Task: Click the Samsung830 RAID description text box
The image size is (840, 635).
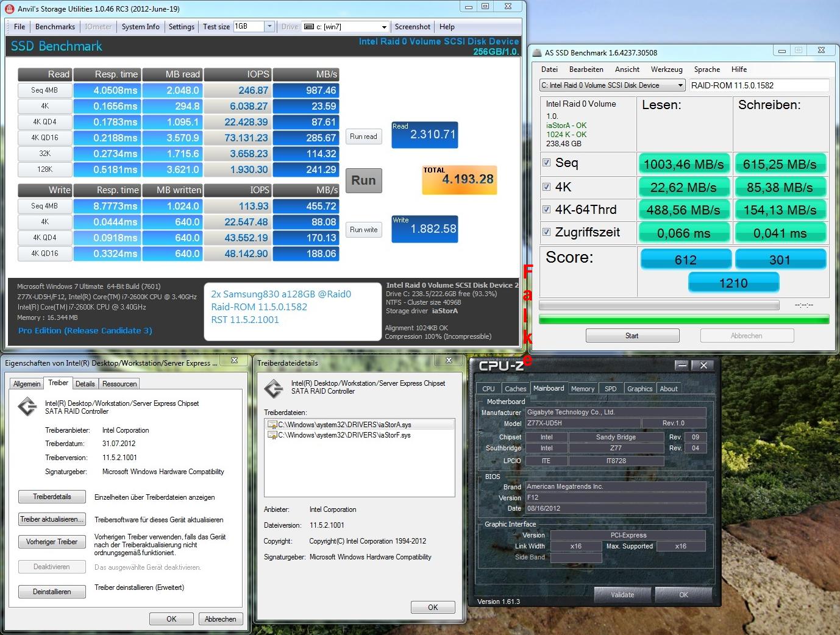Action: 292,311
